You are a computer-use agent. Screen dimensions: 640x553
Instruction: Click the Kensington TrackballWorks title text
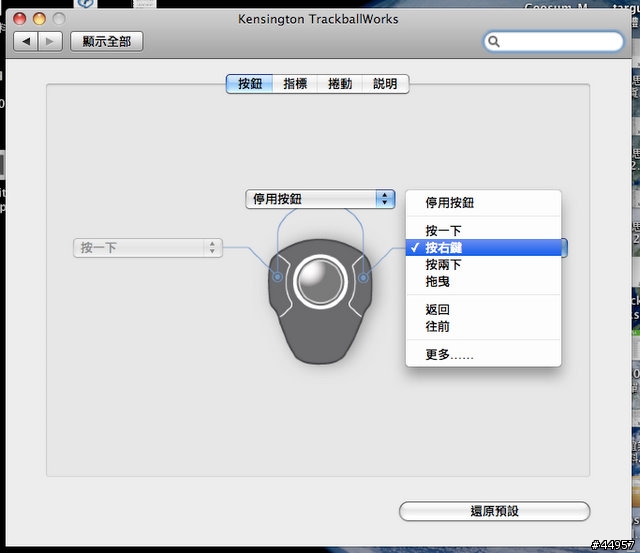pos(318,19)
